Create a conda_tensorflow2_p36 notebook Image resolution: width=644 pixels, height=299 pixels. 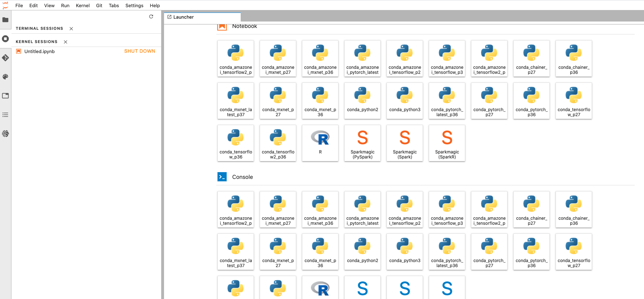(x=278, y=143)
